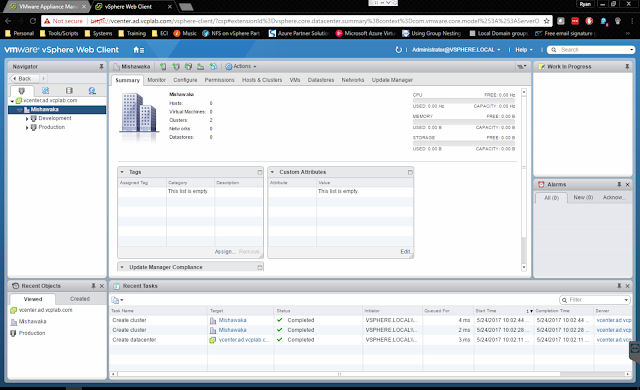Switch to the Created tab in Recent Objects
640x390 pixels.
(80, 299)
